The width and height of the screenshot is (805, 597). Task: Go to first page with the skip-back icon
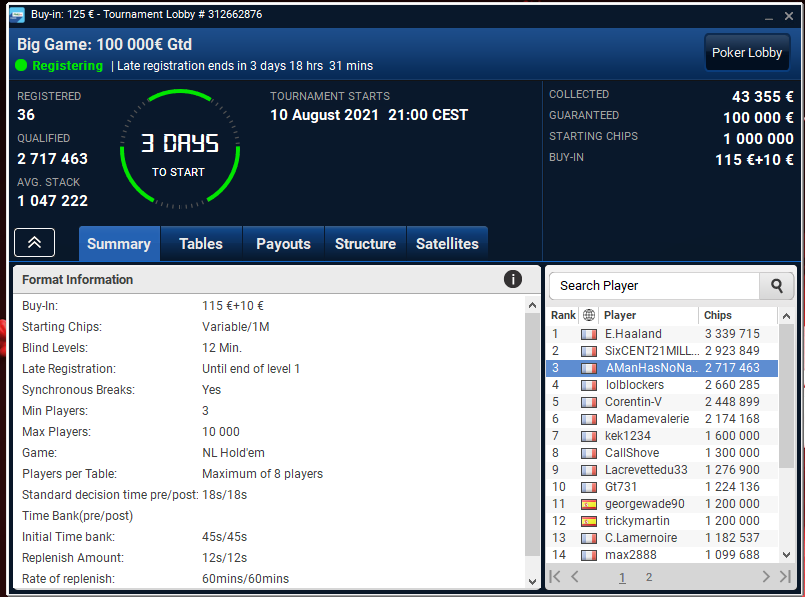pos(554,577)
